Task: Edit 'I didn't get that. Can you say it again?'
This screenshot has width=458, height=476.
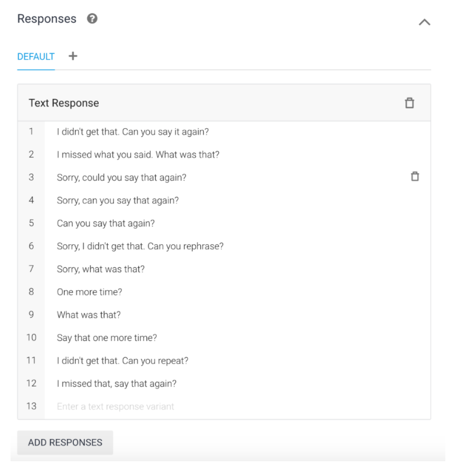Action: coord(133,132)
